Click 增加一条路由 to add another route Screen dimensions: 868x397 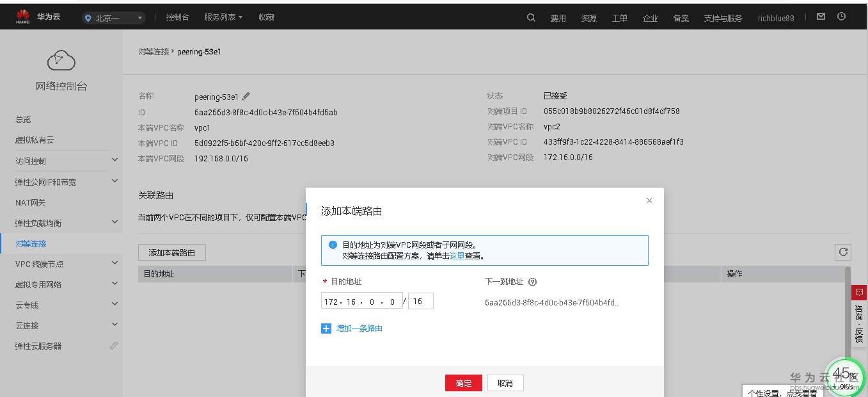[359, 328]
